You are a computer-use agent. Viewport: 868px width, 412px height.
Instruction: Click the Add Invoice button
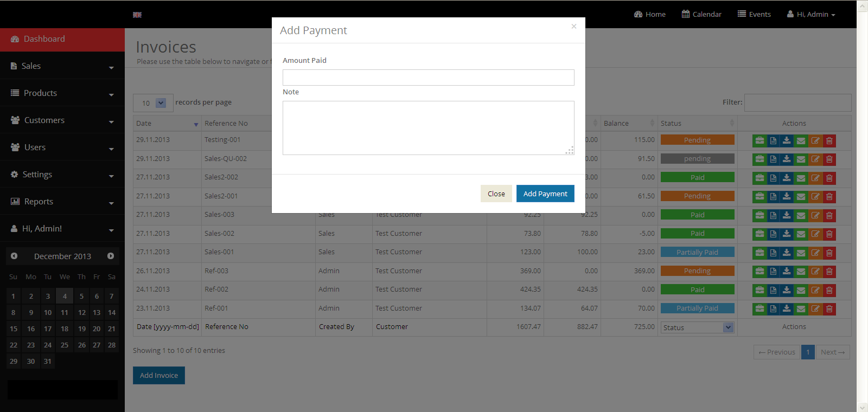pos(159,375)
